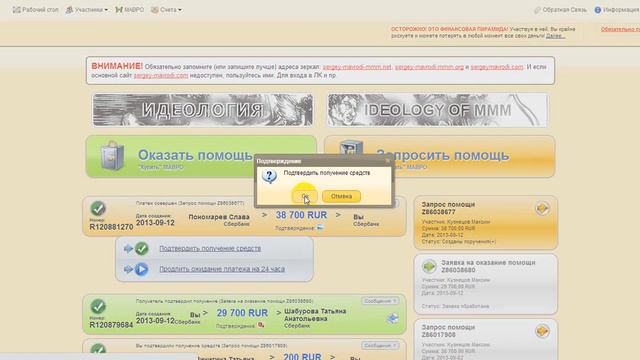Click the question mark dialog icon
The height and width of the screenshot is (360, 640).
[269, 177]
